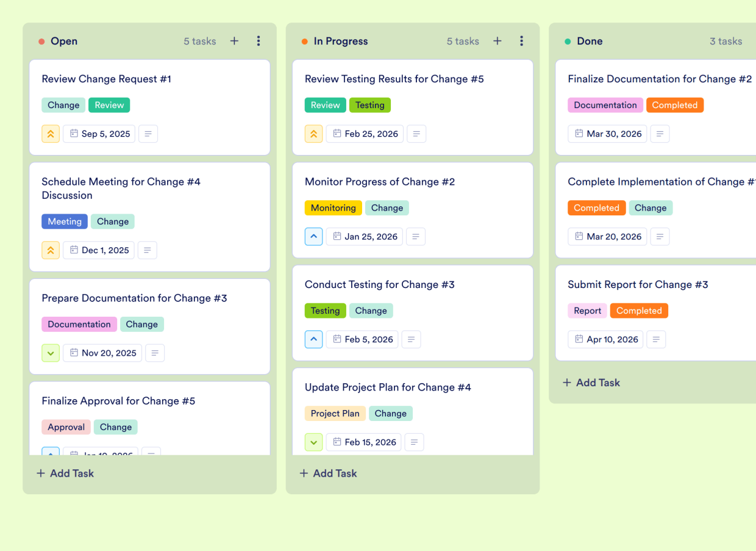Click the green status dot next to Done
Screen dimensions: 756x551
point(567,41)
